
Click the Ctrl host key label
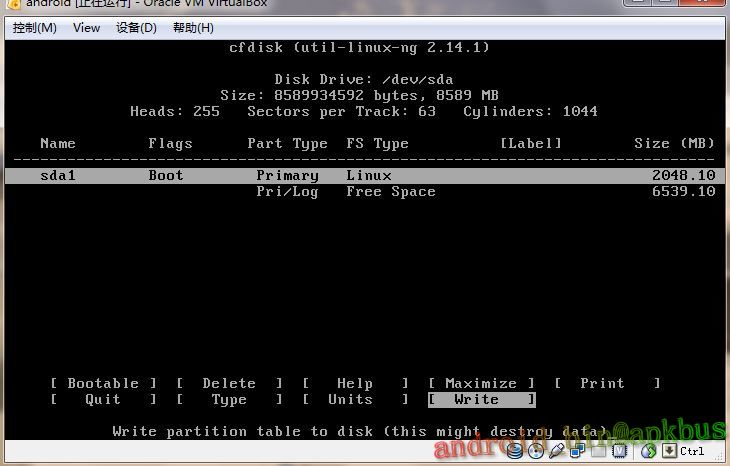(692, 451)
